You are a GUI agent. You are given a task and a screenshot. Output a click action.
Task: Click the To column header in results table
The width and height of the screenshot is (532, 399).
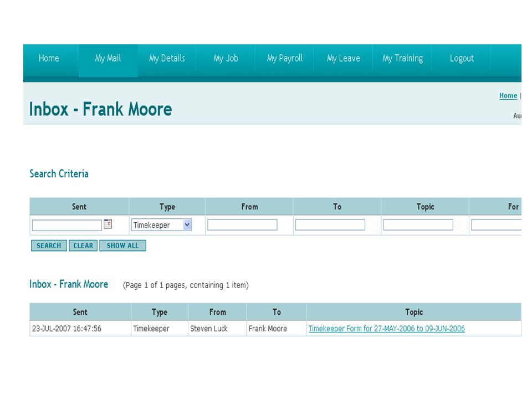coord(277,312)
